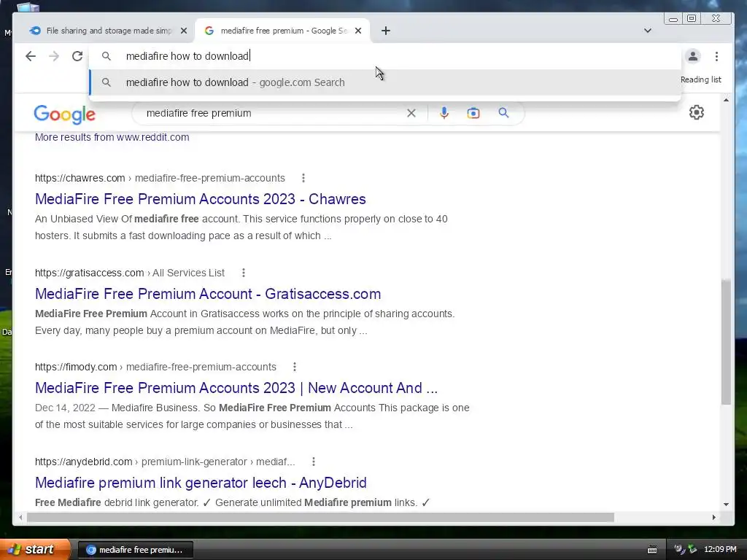Screen dimensions: 747x560
Task: Open the Reading list button
Action: coord(701,79)
